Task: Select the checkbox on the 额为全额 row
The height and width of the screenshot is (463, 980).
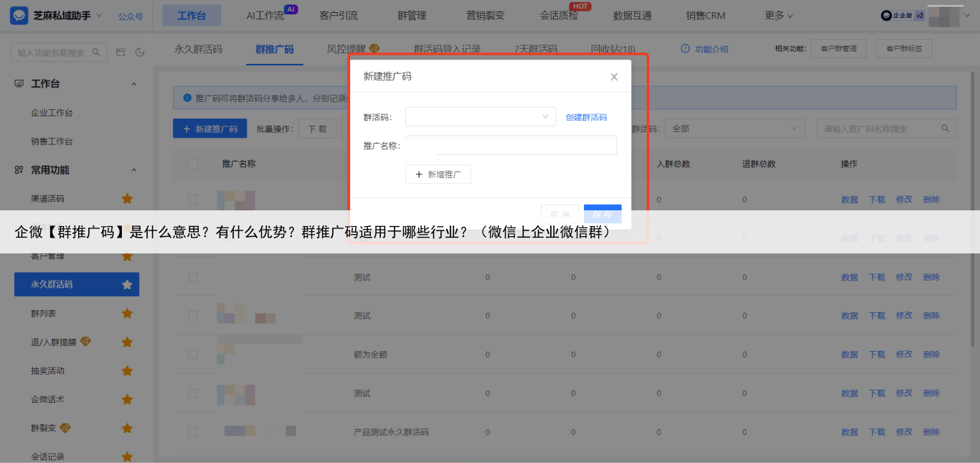Action: point(192,355)
